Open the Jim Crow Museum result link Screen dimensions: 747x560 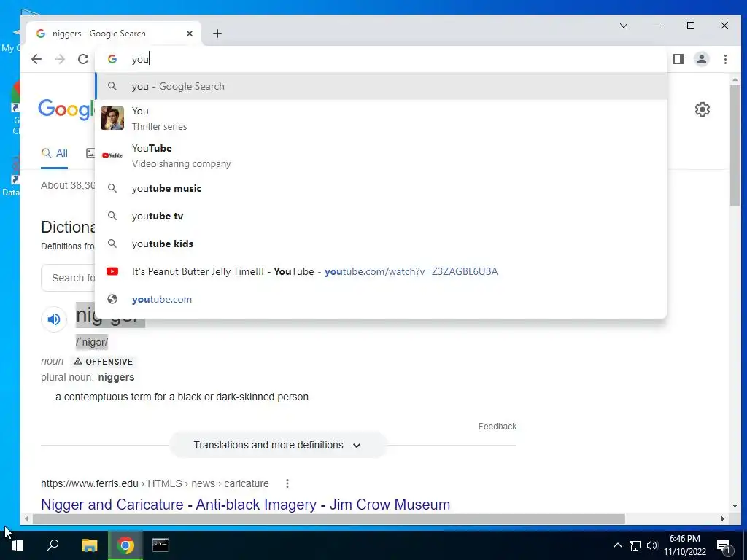click(x=245, y=505)
